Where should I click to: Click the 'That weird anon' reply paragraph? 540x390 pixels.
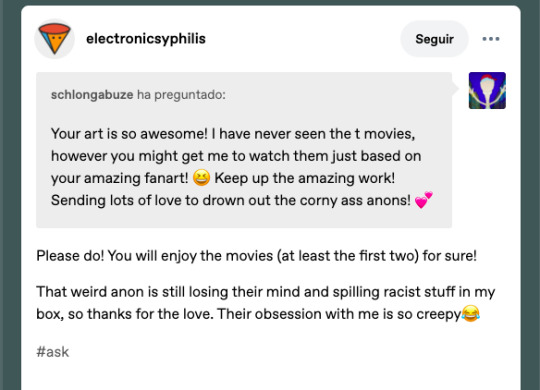coord(266,303)
